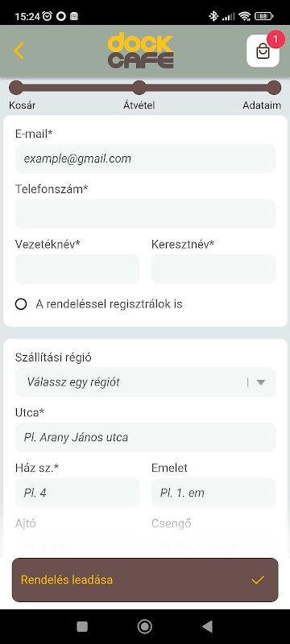Screen dimensions: 290x644
Task: Tap the Android home circle button
Action: point(144,626)
